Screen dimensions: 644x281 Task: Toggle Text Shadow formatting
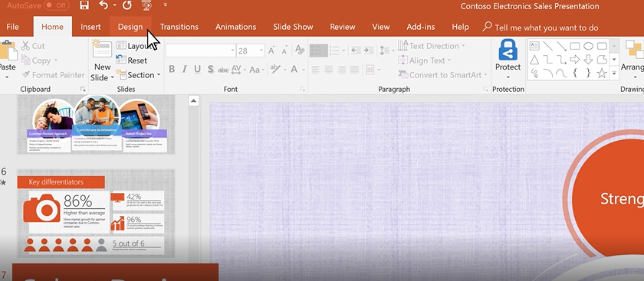pyautogui.click(x=210, y=70)
